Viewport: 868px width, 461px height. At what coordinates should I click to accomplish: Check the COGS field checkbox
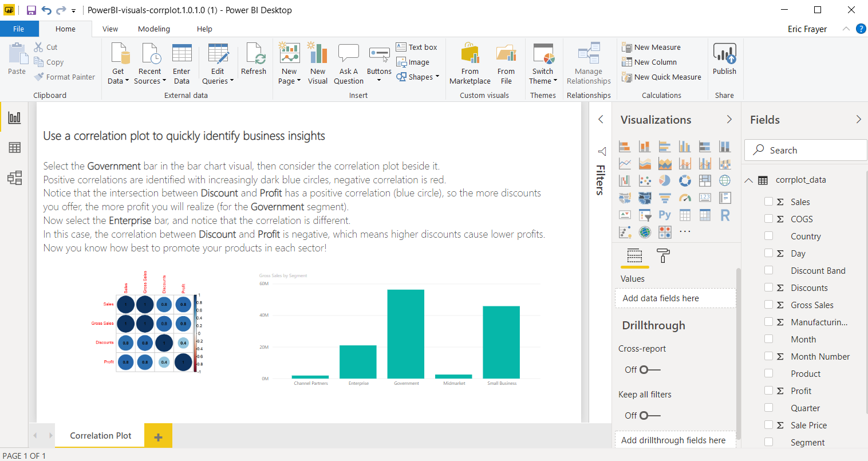769,219
